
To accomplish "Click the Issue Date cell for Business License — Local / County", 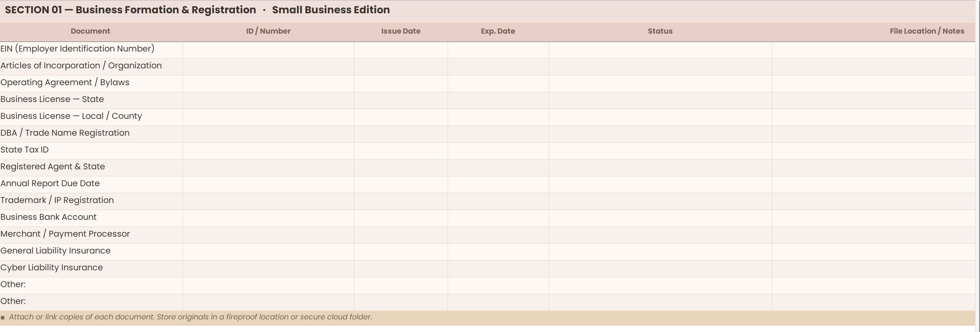I will click(401, 118).
